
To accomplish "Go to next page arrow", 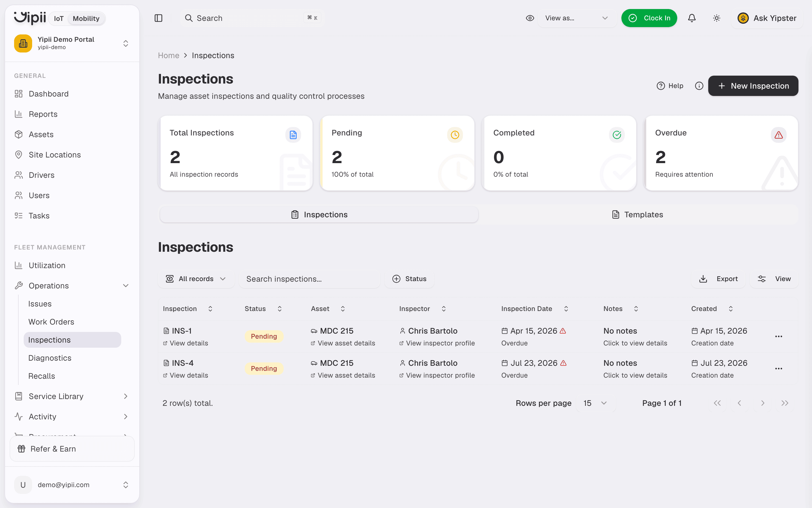I will [762, 403].
